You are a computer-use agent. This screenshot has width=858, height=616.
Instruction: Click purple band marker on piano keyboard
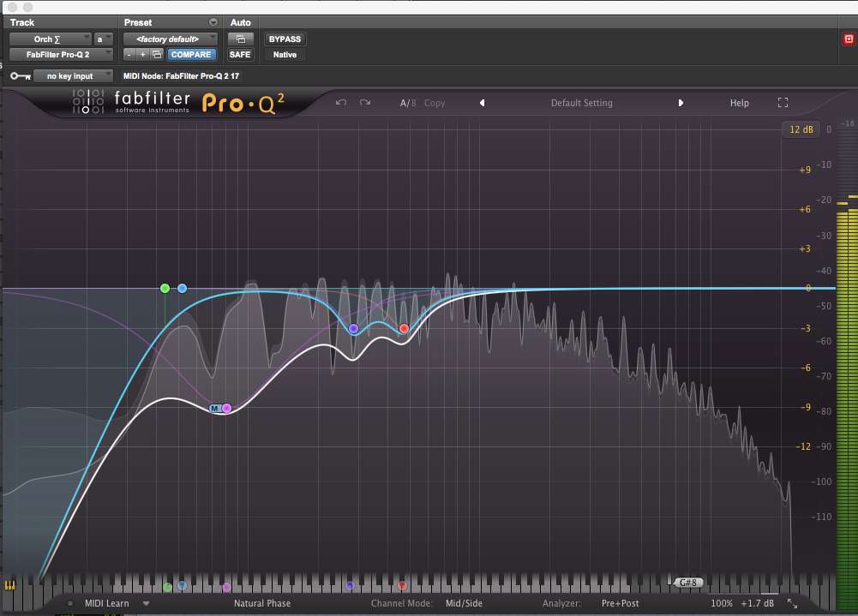point(350,586)
